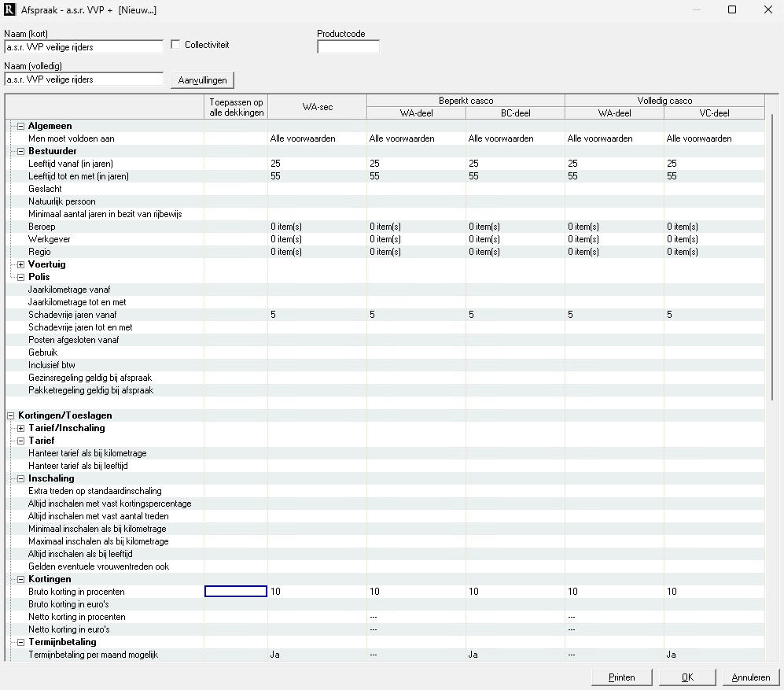The image size is (784, 690).
Task: Collapse the Kortingen/Toeslagen group
Action: click(11, 415)
